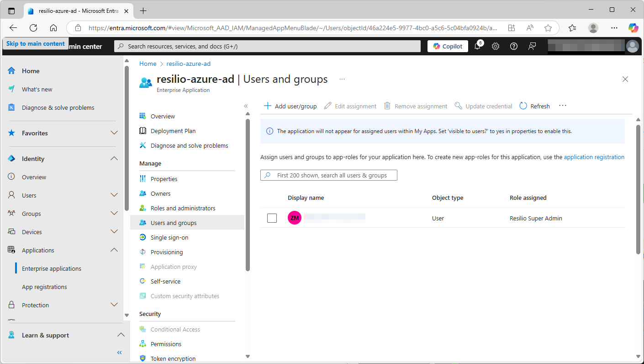Open the application registration link
The height and width of the screenshot is (364, 644).
coord(594,157)
